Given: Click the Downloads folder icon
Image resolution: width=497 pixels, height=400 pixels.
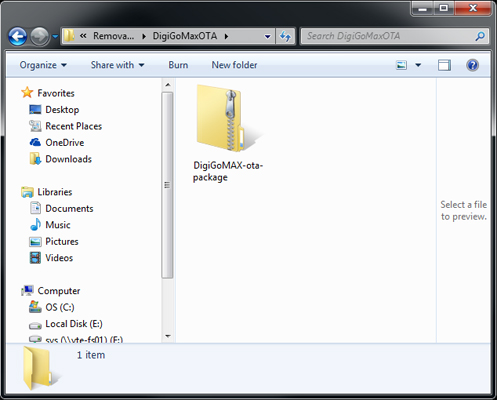Looking at the screenshot, I should pyautogui.click(x=35, y=159).
